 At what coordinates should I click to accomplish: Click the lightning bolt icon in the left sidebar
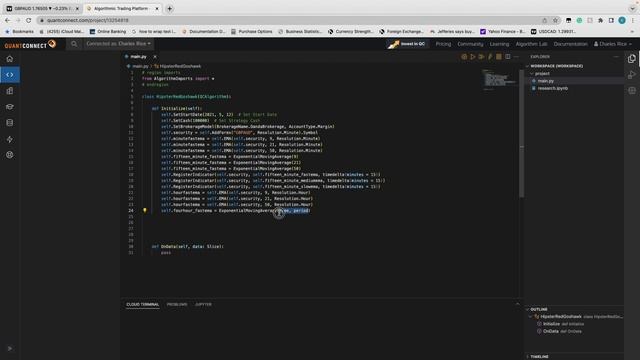coord(9,139)
